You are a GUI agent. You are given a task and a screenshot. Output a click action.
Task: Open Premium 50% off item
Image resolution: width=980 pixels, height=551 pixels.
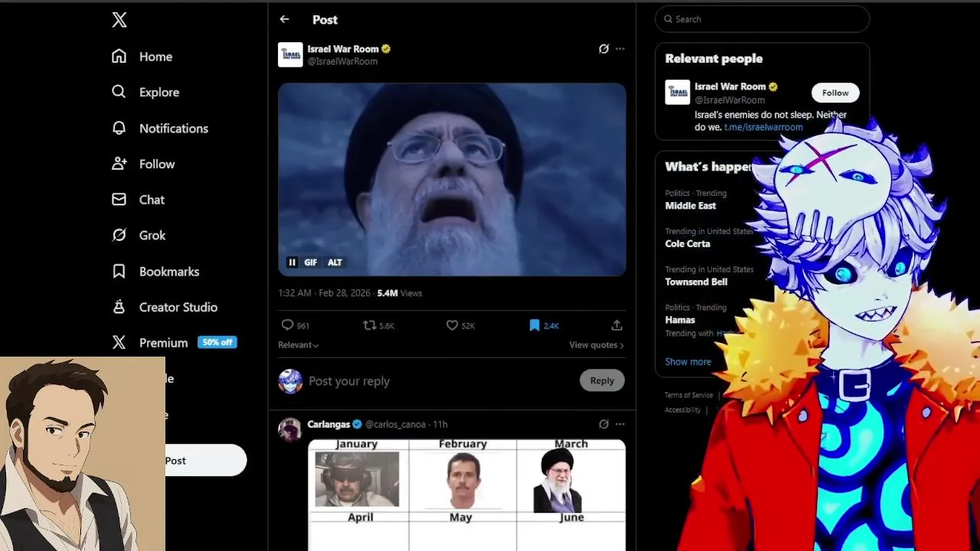(x=174, y=342)
